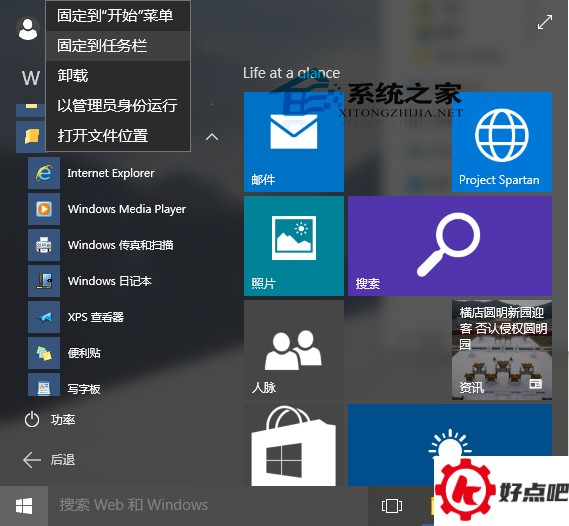Collapse the folder group chevron
The width and height of the screenshot is (569, 526).
[212, 137]
